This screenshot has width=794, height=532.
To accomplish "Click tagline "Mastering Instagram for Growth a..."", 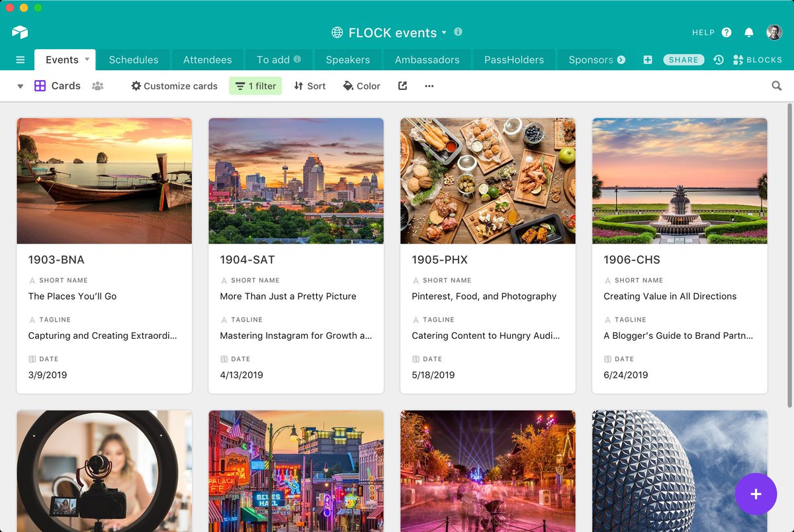I will click(296, 335).
